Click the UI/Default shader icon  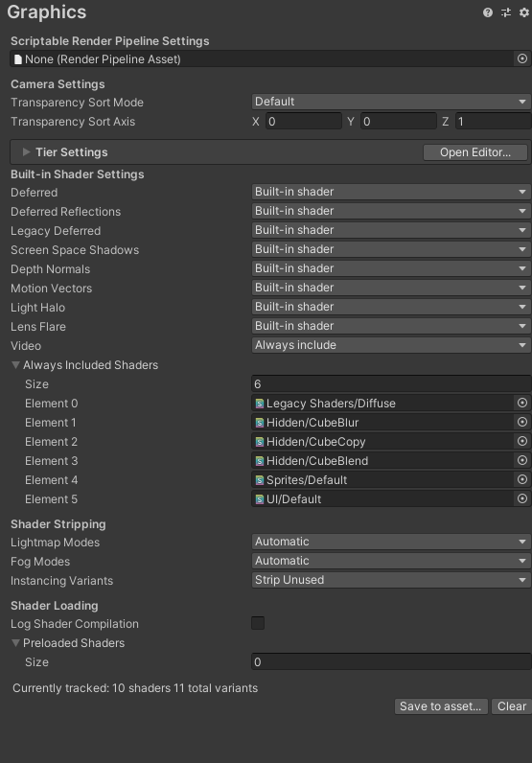tap(260, 499)
